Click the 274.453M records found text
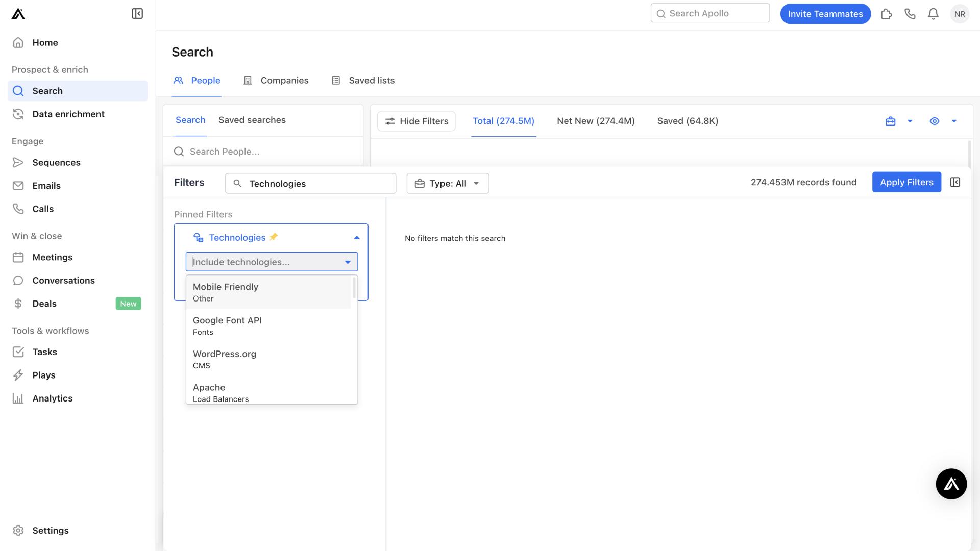Screen dimensions: 980x551 pos(803,182)
